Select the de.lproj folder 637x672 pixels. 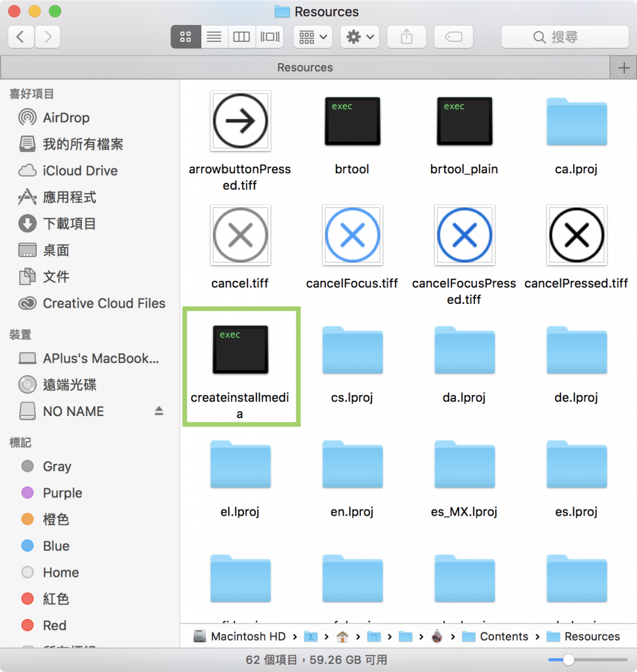[x=577, y=350]
